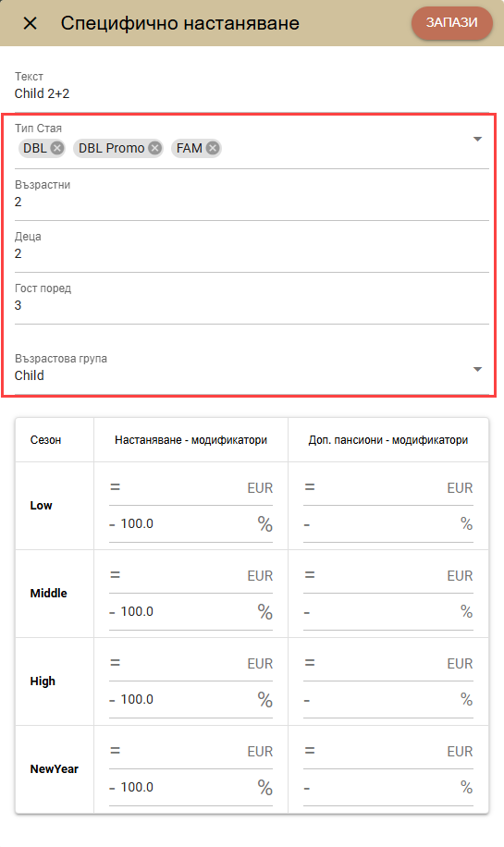Edit NewYear board EUR field

click(388, 752)
